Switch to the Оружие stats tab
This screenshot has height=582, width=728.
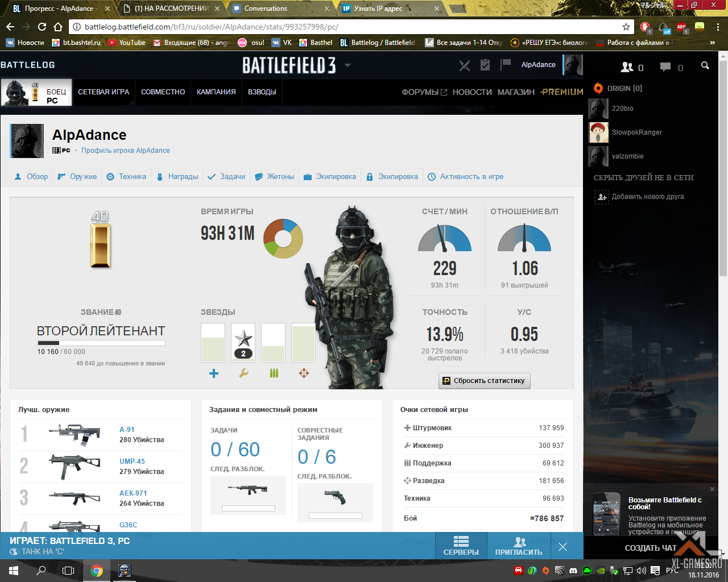click(x=77, y=177)
